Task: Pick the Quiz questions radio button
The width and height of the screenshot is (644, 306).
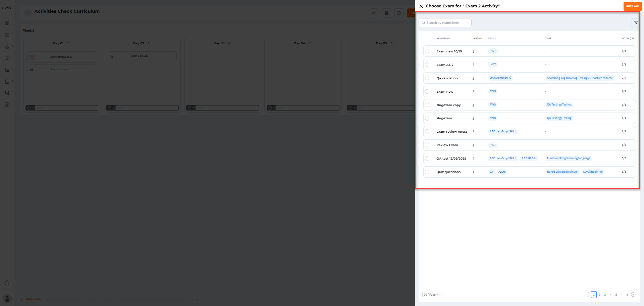Action: coord(427,172)
